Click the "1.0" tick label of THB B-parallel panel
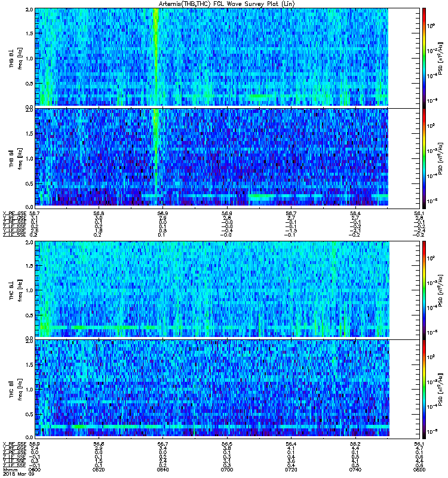Image resolution: width=448 pixels, height=478 pixels. pyautogui.click(x=29, y=159)
